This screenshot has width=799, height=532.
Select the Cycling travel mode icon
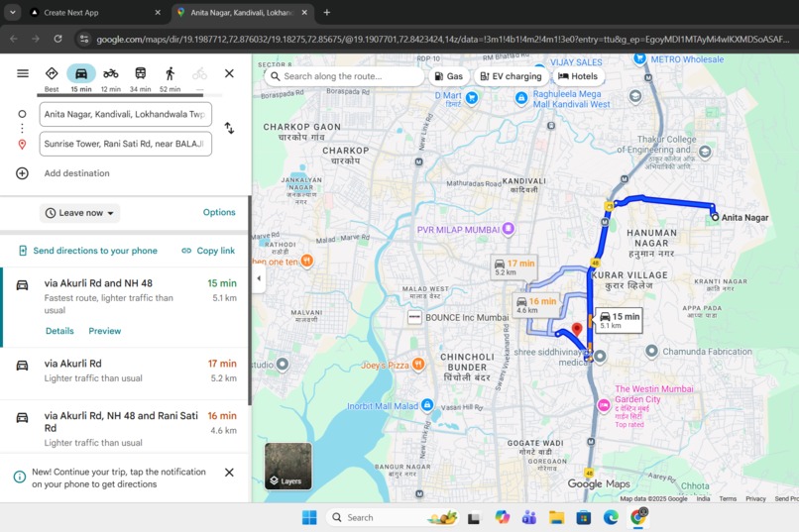[x=199, y=74]
